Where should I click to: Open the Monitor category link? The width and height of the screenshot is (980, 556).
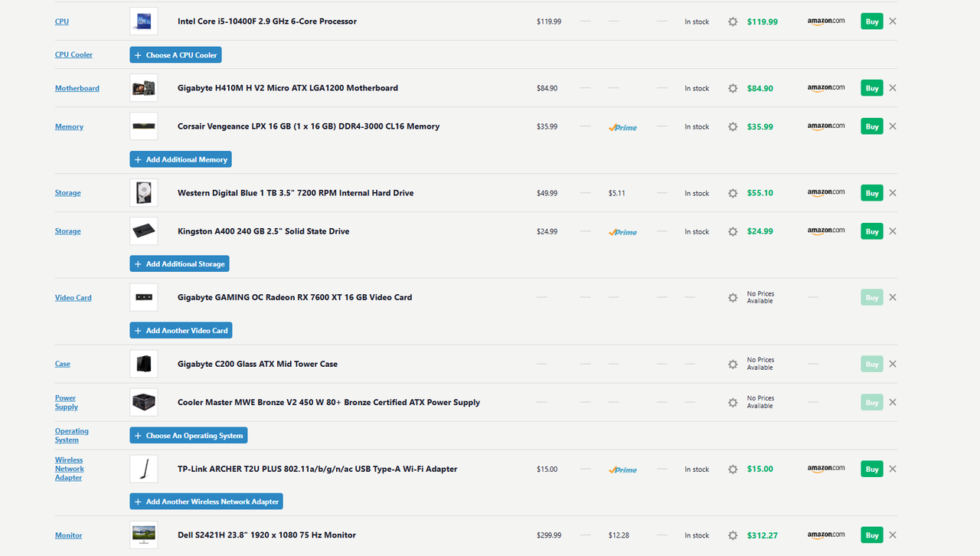coord(69,535)
